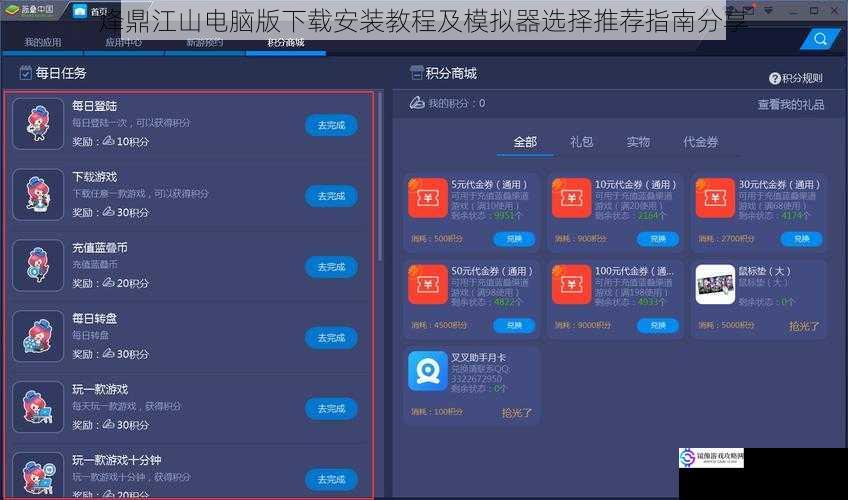Click the 每日登陆 task title
Viewport: 848px width, 500px height.
(x=95, y=106)
